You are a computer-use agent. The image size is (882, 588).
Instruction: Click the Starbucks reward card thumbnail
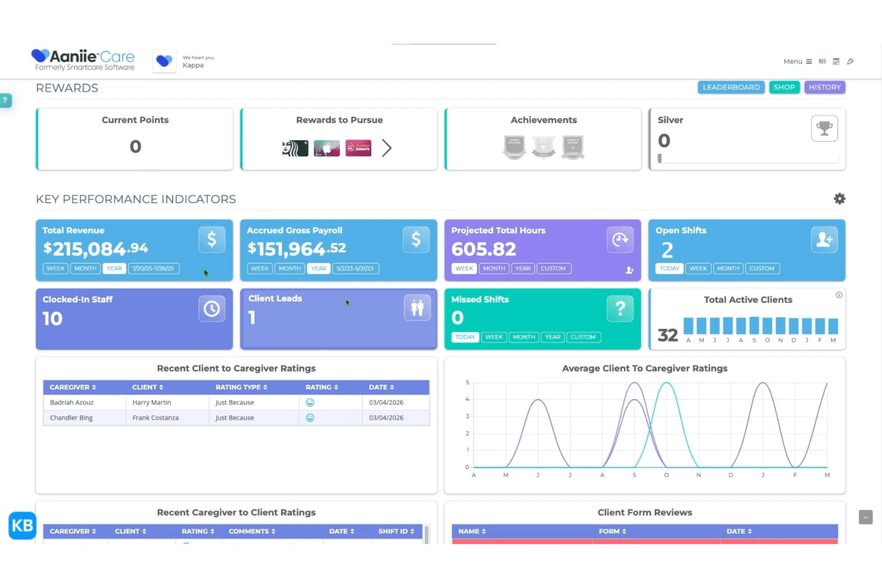click(296, 148)
